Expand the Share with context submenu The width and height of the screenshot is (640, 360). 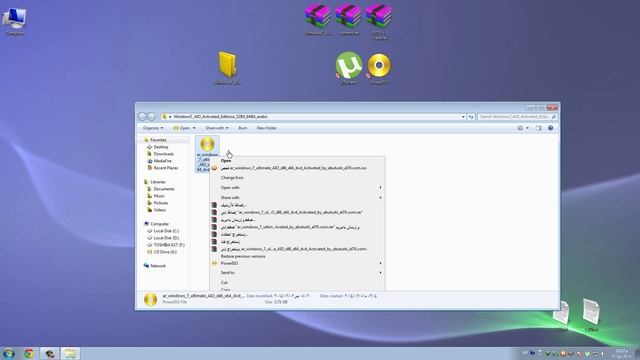pyautogui.click(x=297, y=198)
